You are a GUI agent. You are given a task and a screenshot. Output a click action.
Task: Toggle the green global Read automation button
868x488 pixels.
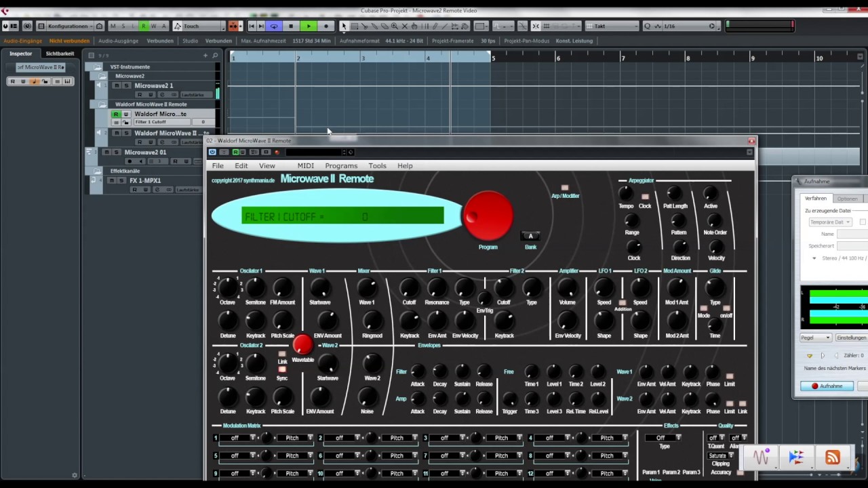(x=143, y=26)
